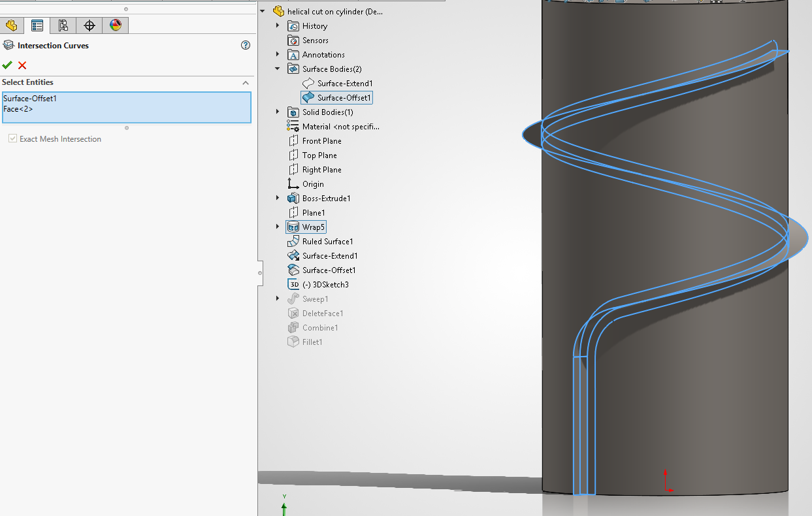The height and width of the screenshot is (516, 812).
Task: Expand the suppressed Sweep1 feature
Action: click(278, 298)
